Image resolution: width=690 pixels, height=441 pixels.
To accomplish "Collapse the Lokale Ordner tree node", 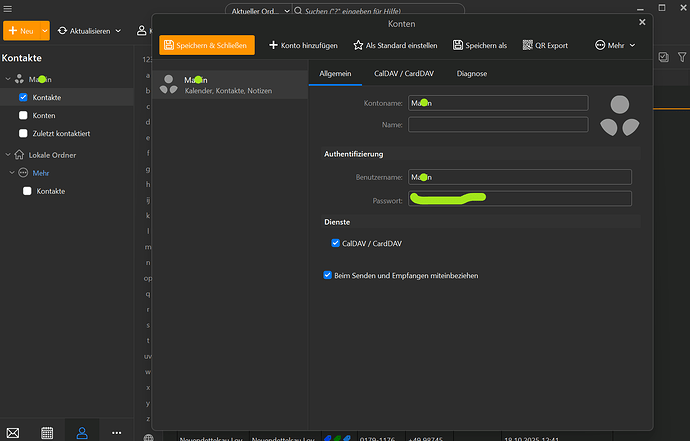I will 8,155.
